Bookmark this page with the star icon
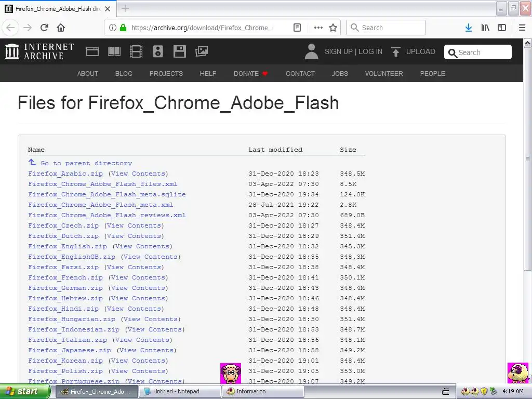This screenshot has height=399, width=532. (x=333, y=28)
